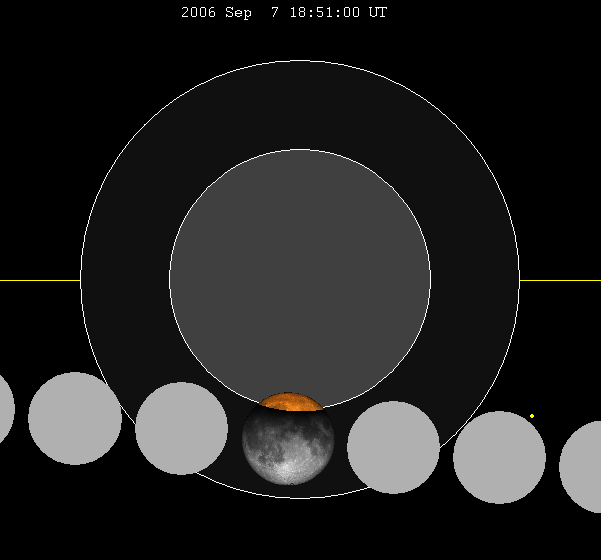This screenshot has height=560, width=601.
Task: Click the second gray Moon disc from left
Action: click(75, 418)
